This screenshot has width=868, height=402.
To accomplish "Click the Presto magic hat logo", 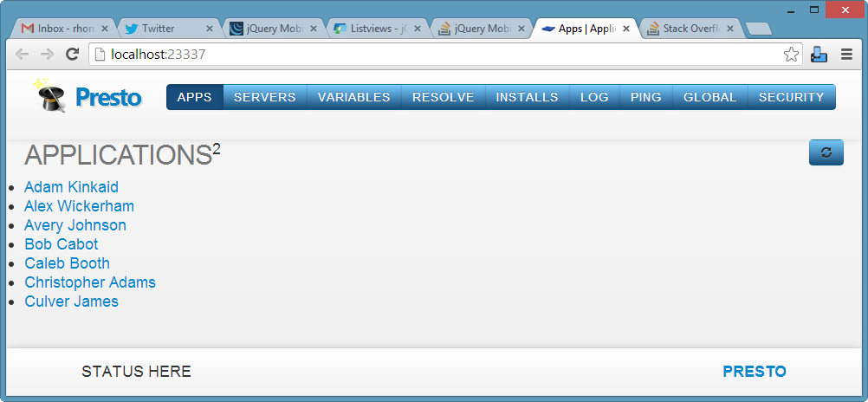I will tap(49, 95).
